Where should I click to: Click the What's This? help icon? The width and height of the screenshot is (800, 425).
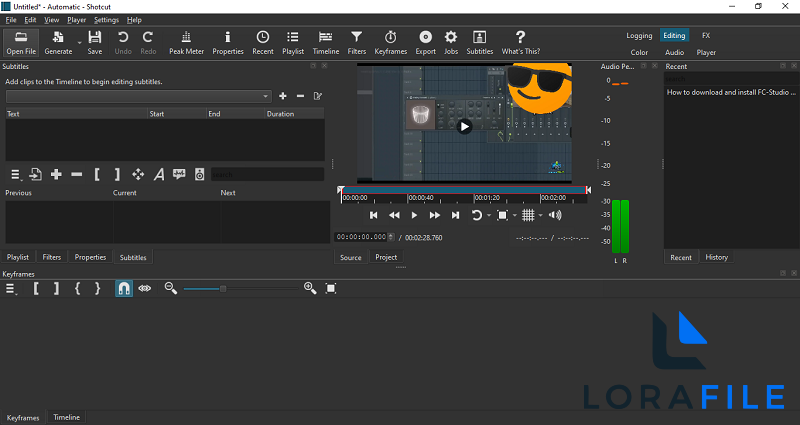click(x=520, y=43)
